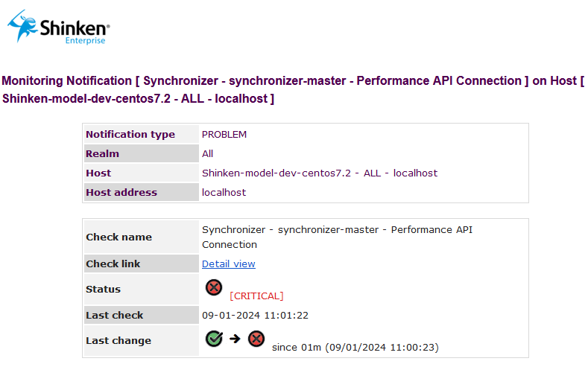Click the Check link label cell

[x=130, y=264]
